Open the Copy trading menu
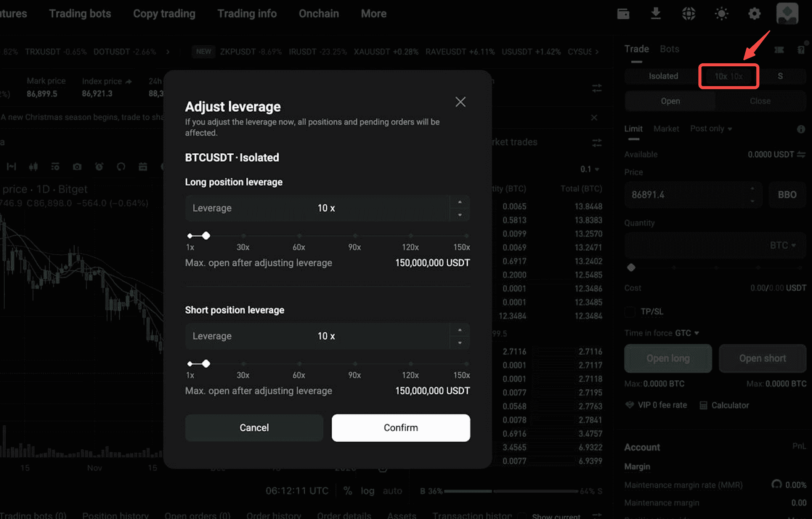The image size is (812, 519). coord(164,13)
